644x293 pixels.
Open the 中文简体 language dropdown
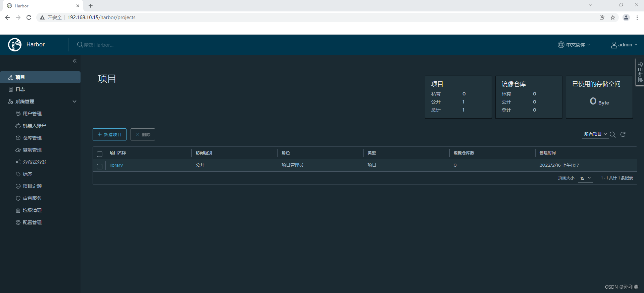click(x=574, y=45)
